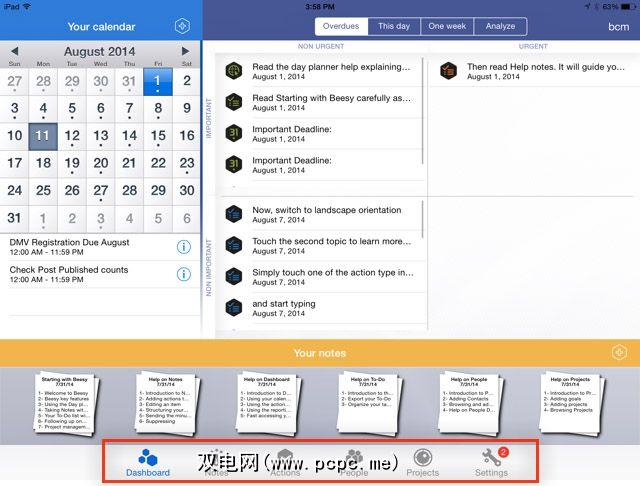This screenshot has height=486, width=640.
Task: Open info for Check Post Published counts
Action: coord(184,274)
